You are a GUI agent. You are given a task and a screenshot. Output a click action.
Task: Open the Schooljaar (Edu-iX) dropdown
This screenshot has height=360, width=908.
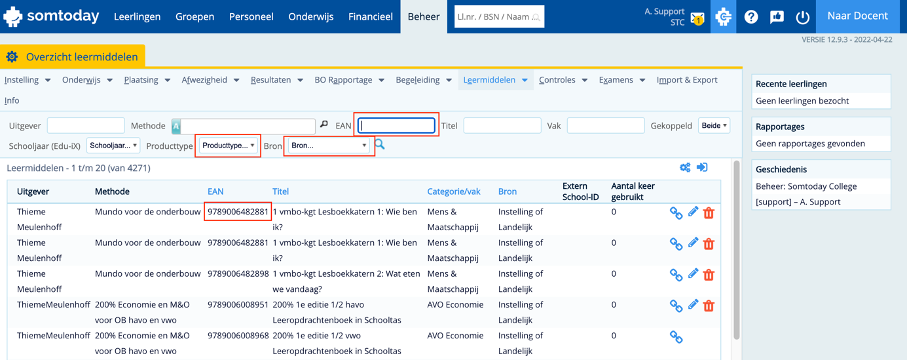[x=113, y=145]
